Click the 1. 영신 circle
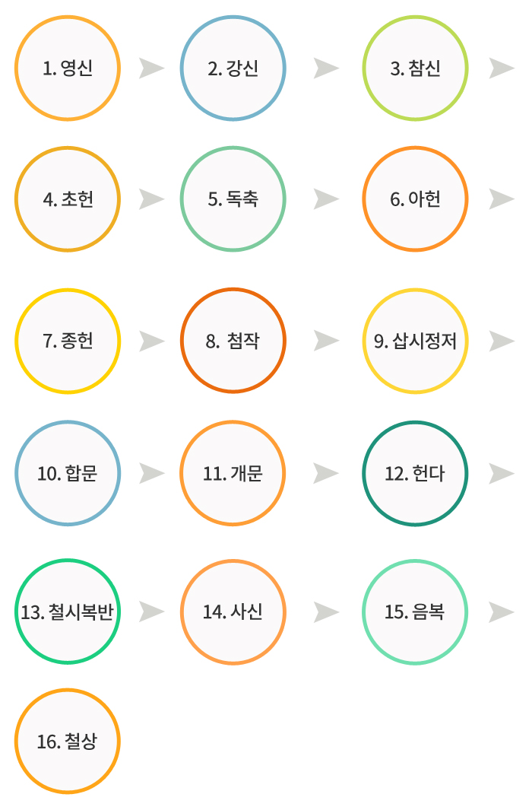The height and width of the screenshot is (810, 532). click(68, 68)
